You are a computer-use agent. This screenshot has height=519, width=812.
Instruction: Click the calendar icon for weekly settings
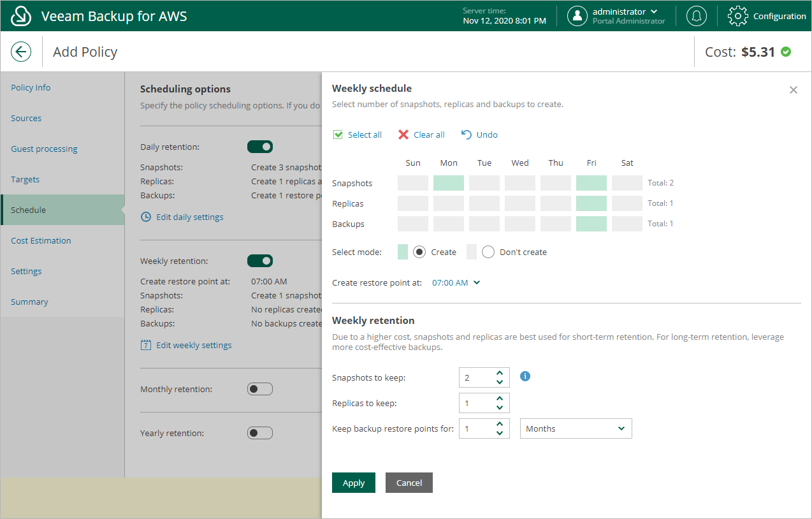[146, 345]
